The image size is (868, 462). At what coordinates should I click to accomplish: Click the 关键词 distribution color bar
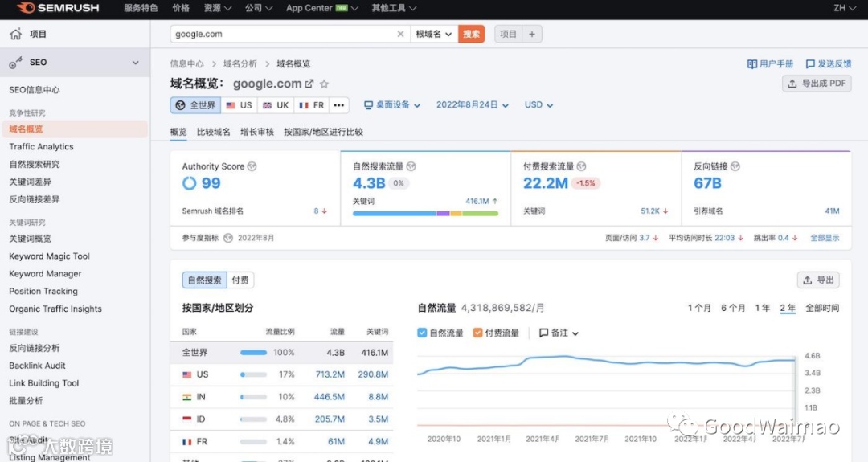pyautogui.click(x=425, y=214)
